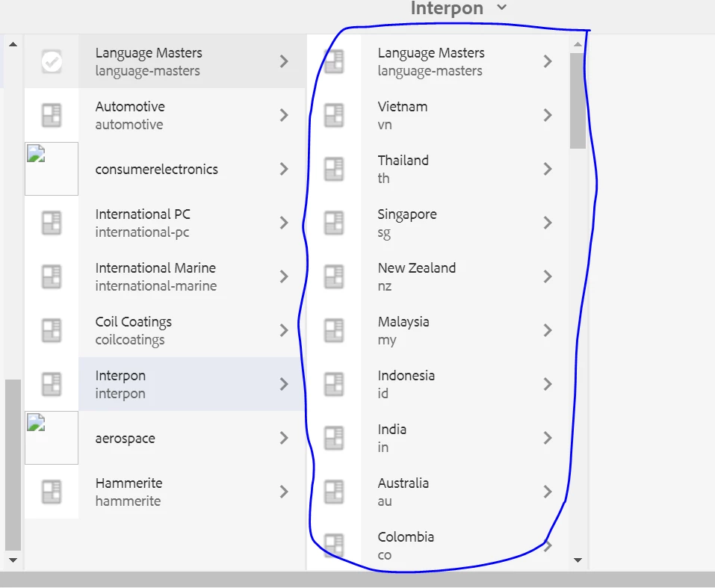Click the right column scroll up arrow
The width and height of the screenshot is (715, 588).
(x=578, y=44)
